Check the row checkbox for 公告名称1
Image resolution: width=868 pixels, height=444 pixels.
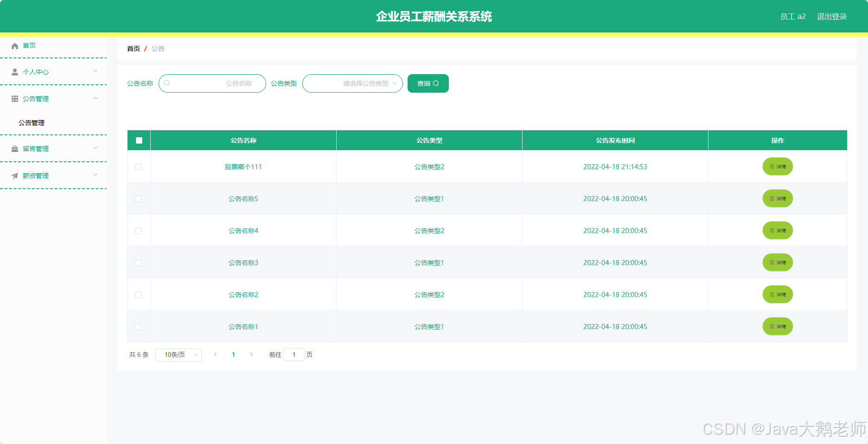tap(138, 327)
